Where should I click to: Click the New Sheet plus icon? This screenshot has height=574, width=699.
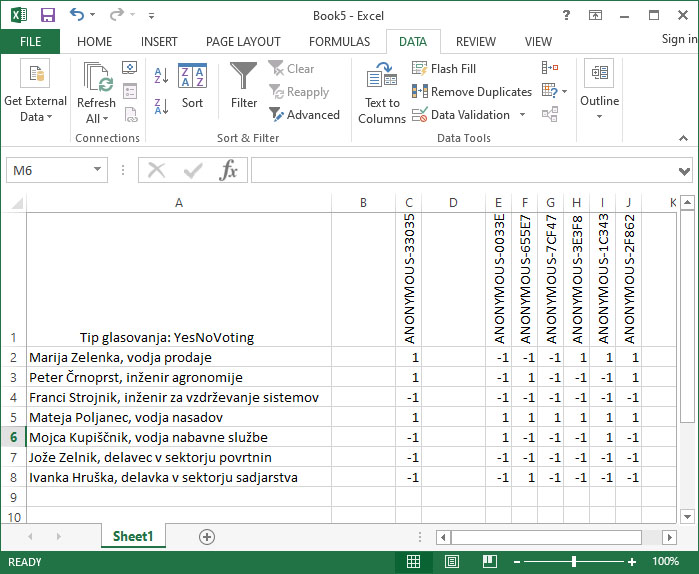(x=206, y=537)
